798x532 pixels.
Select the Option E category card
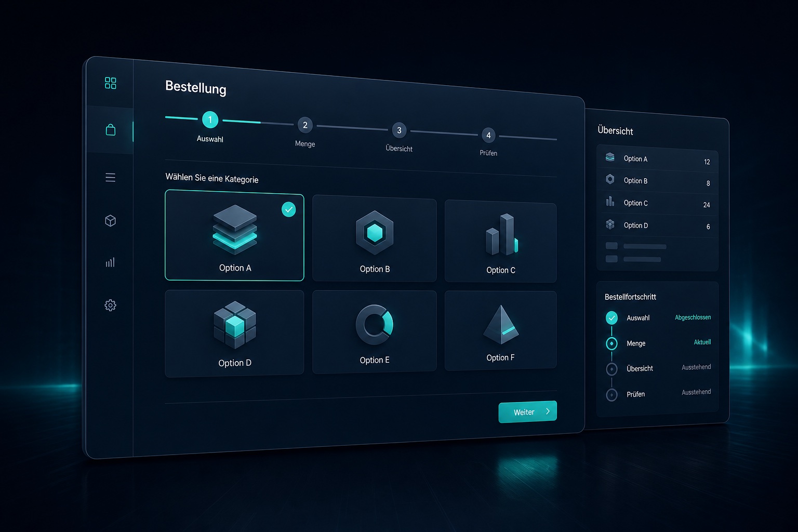coord(375,331)
